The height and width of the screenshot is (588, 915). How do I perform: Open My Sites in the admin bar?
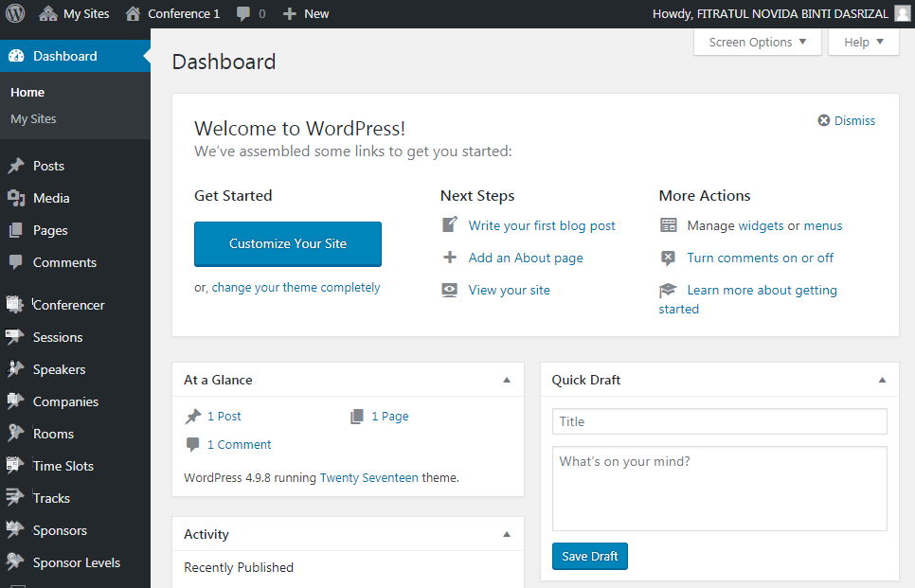(x=74, y=13)
